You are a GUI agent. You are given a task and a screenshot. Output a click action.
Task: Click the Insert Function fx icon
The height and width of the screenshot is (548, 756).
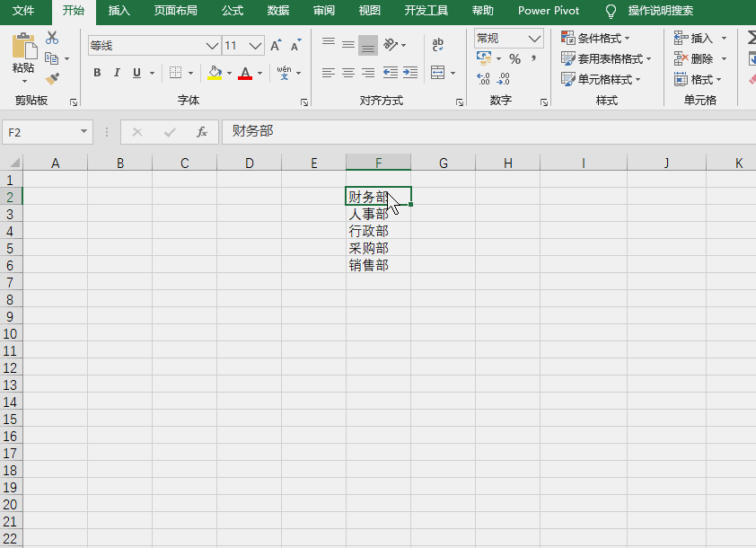coord(201,132)
